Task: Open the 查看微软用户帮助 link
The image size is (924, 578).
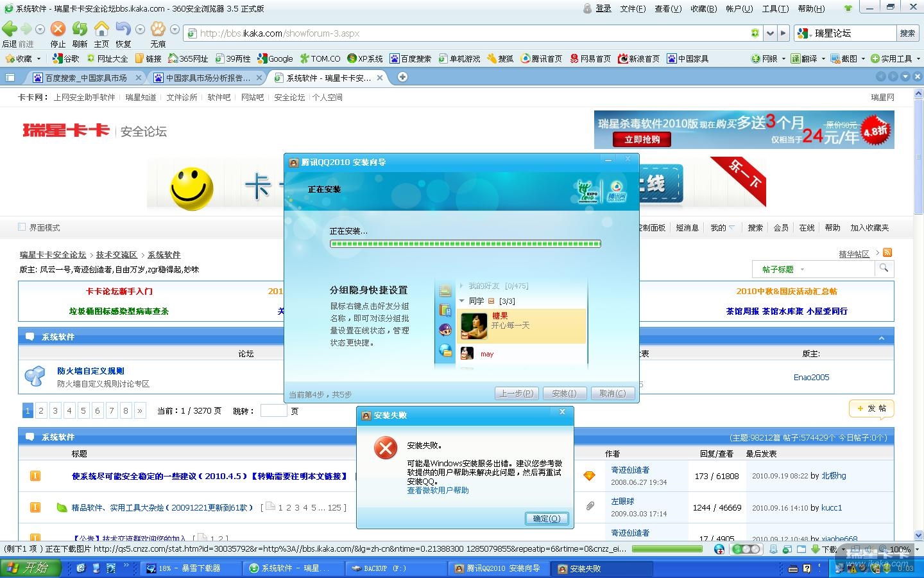Action: tap(438, 490)
